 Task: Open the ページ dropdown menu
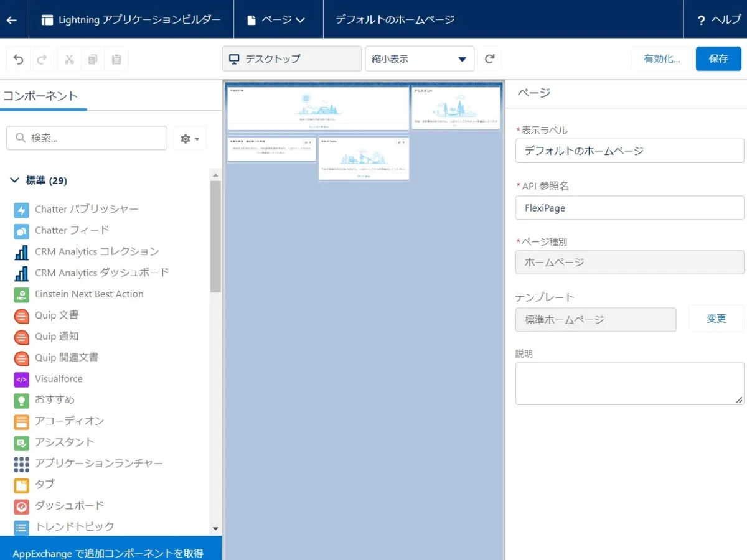tap(278, 19)
